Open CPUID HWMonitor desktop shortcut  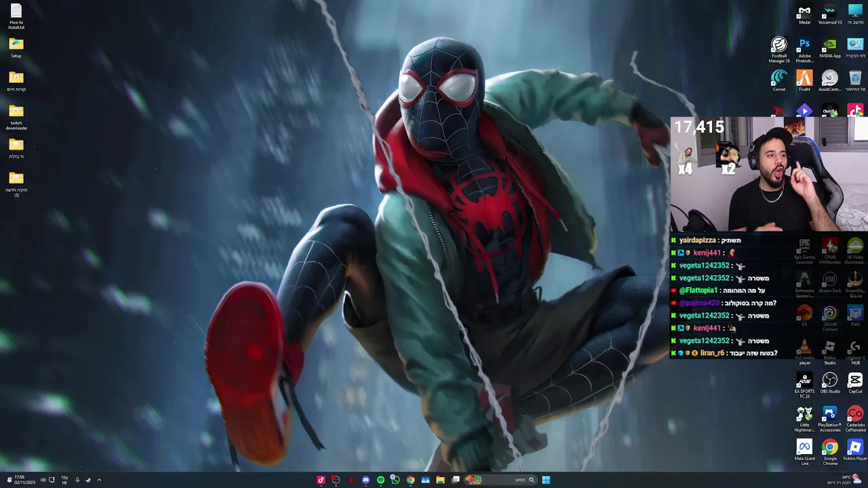pos(830,251)
